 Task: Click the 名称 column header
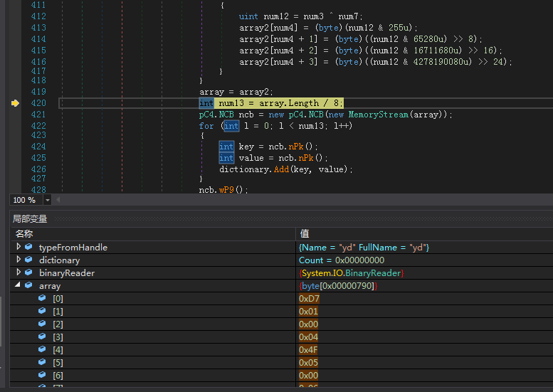[24, 233]
